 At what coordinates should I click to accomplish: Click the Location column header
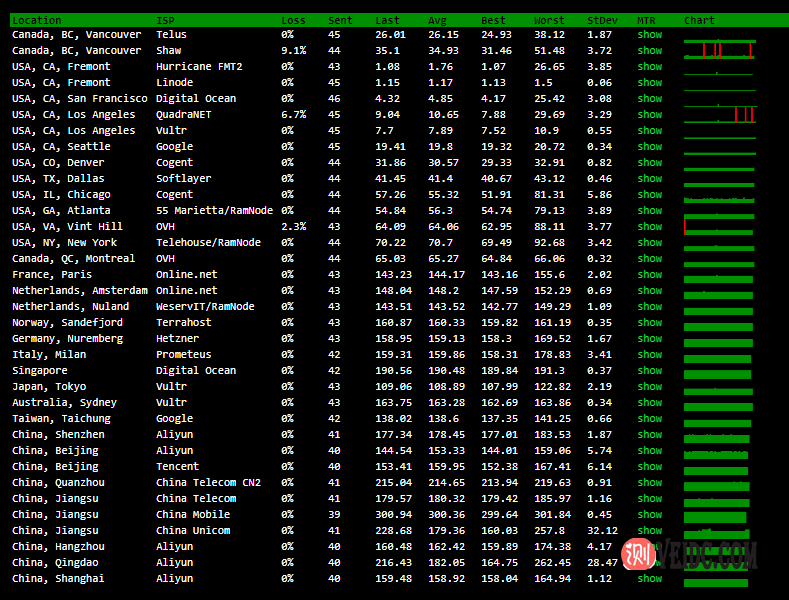[x=36, y=20]
